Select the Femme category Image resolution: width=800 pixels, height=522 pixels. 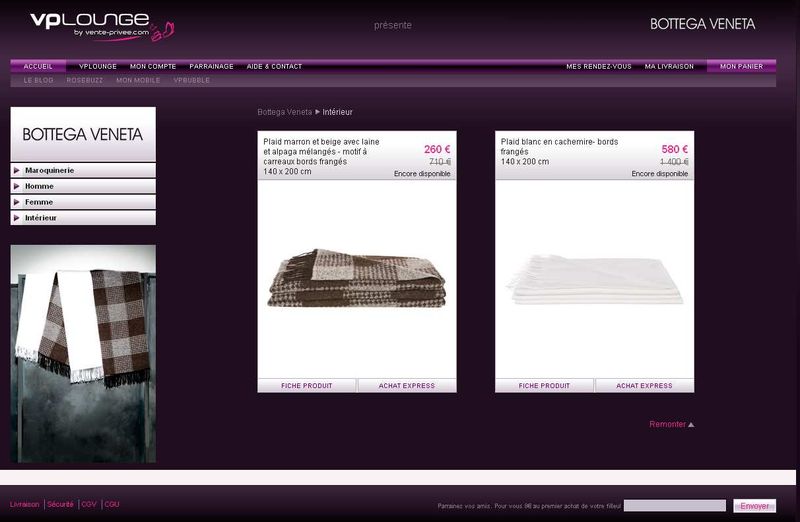coord(83,202)
